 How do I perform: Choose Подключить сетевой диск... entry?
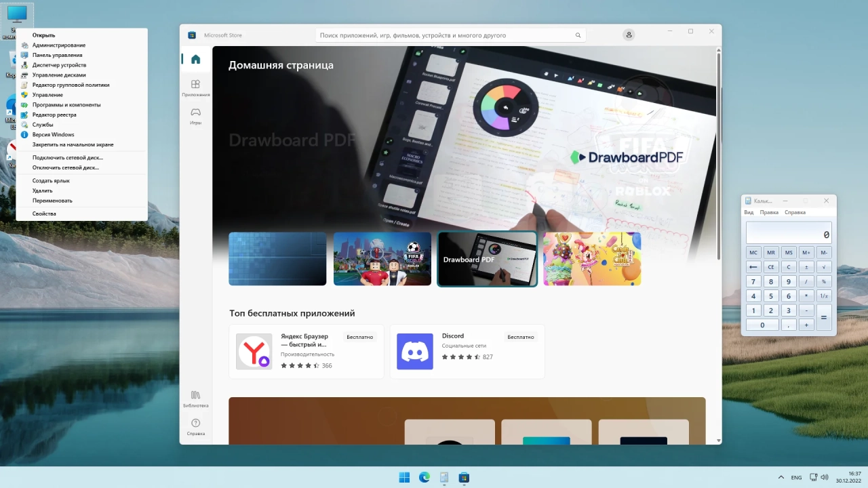pos(81,157)
